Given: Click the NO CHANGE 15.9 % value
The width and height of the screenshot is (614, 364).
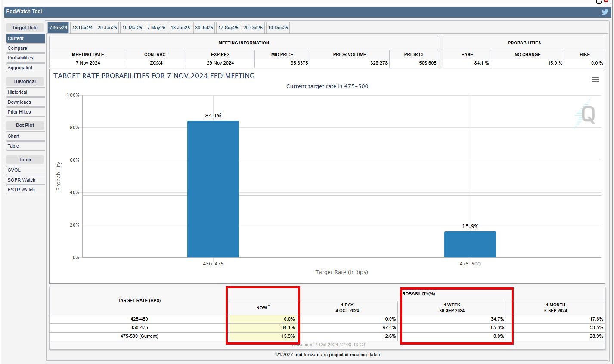Looking at the screenshot, I should pos(555,63).
